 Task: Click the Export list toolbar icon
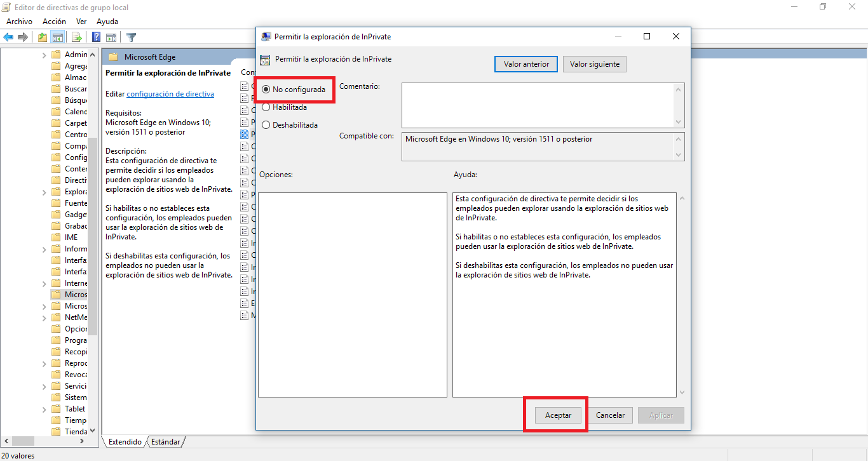pyautogui.click(x=77, y=37)
